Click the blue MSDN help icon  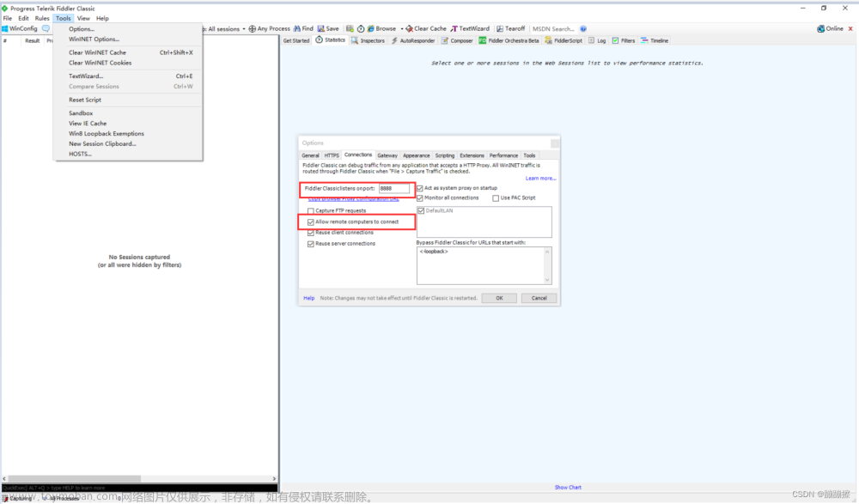click(583, 28)
